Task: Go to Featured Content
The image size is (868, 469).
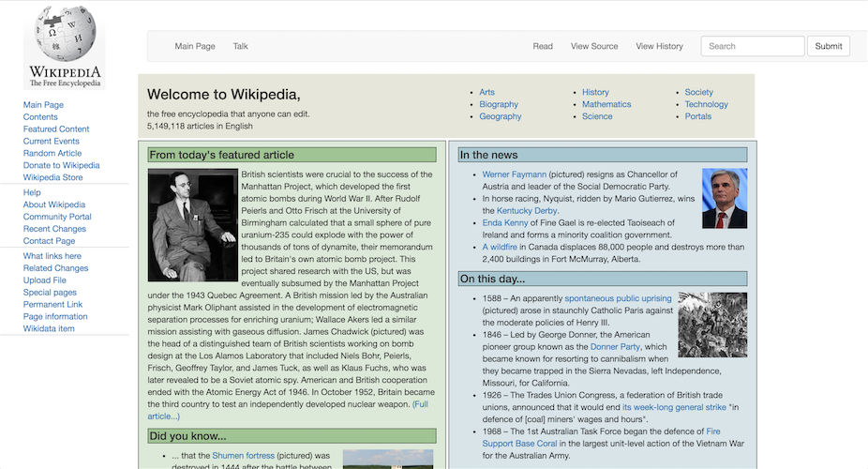Action: click(56, 129)
